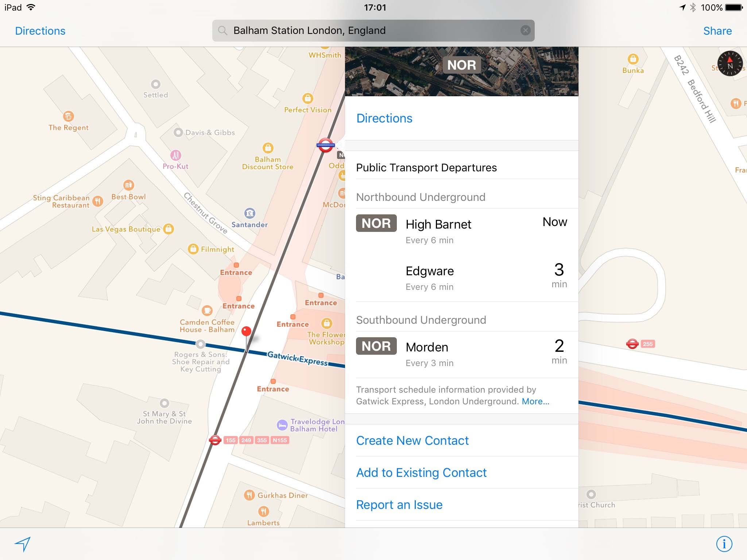This screenshot has height=560, width=747.
Task: Tap bus stop icon near routes 155 249
Action: tap(215, 440)
